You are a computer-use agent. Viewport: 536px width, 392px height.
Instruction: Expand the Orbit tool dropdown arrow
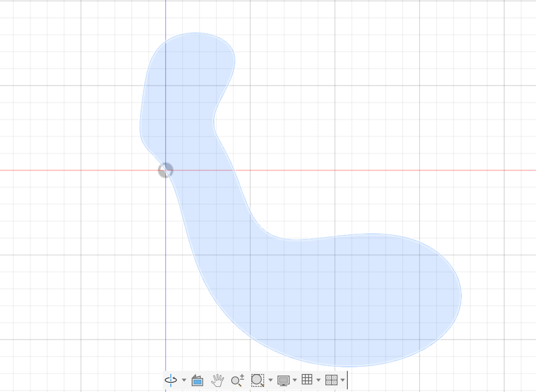tap(183, 380)
